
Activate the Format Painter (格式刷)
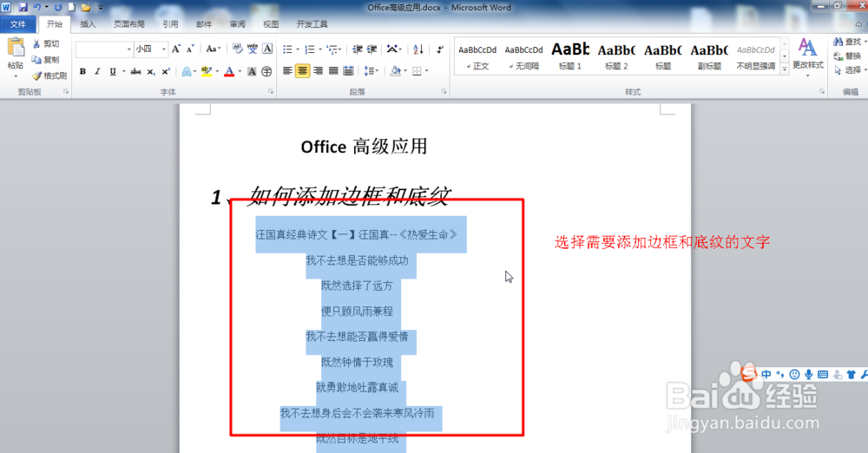[x=49, y=75]
